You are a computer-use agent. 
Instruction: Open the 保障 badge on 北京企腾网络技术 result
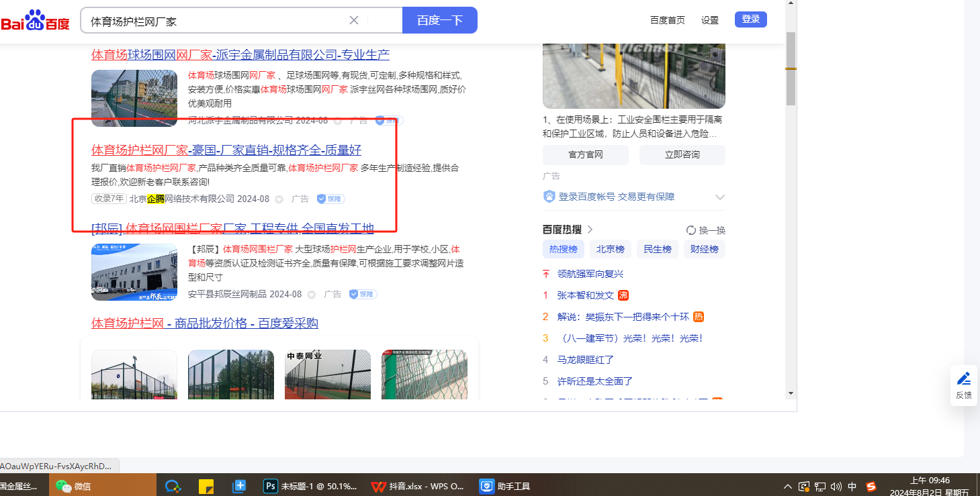330,199
